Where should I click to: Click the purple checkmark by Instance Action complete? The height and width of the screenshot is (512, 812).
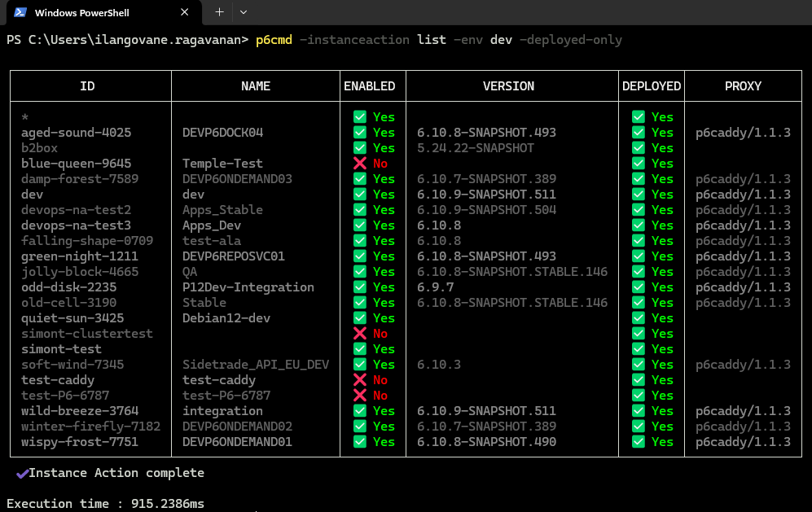pyautogui.click(x=22, y=473)
